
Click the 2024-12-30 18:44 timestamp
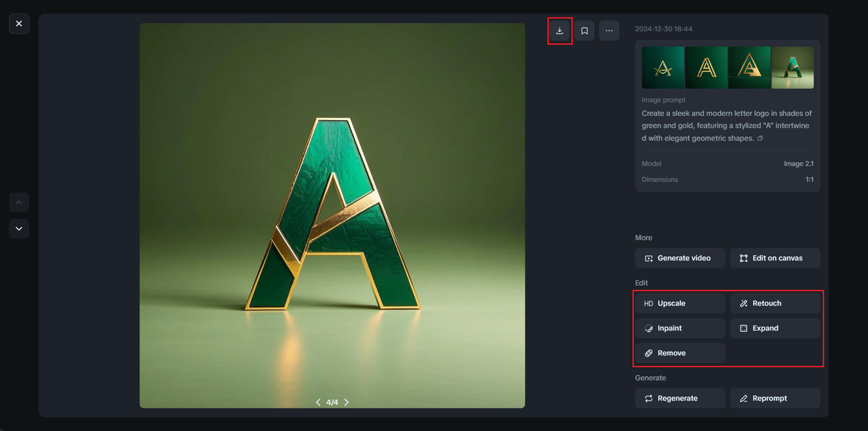tap(663, 29)
